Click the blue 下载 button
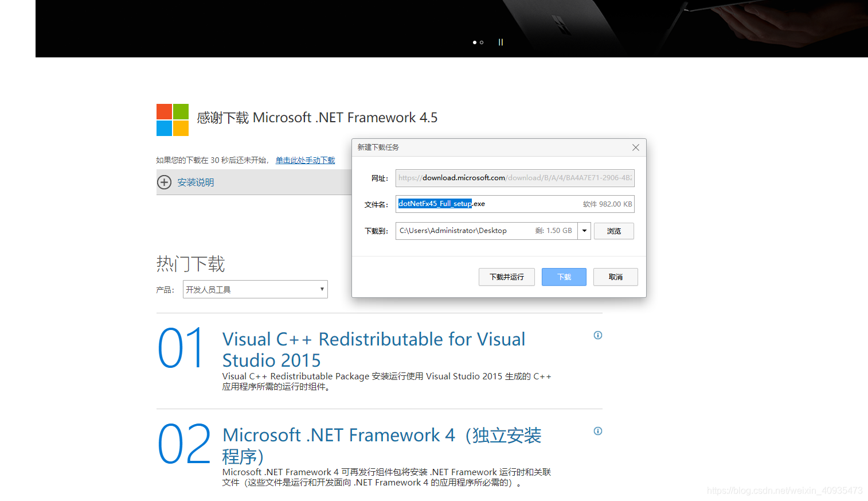The image size is (868, 501). pyautogui.click(x=564, y=277)
